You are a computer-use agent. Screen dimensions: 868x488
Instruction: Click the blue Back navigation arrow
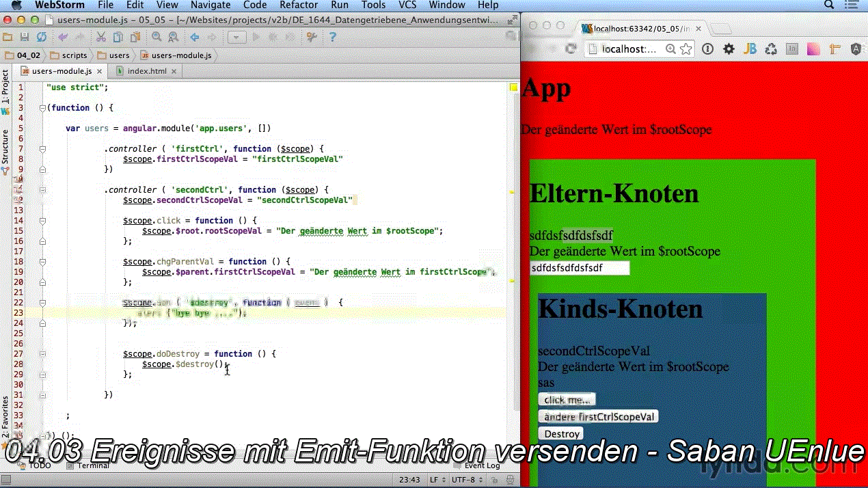[195, 37]
